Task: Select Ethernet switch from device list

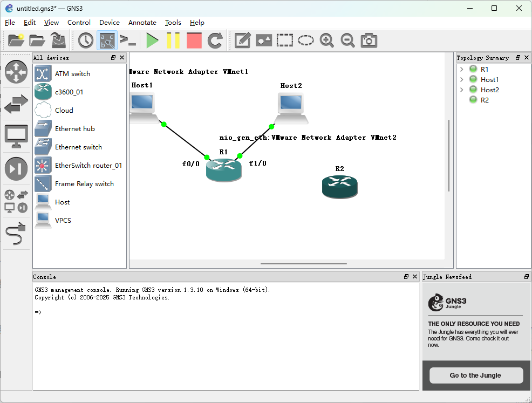Action: pyautogui.click(x=80, y=147)
